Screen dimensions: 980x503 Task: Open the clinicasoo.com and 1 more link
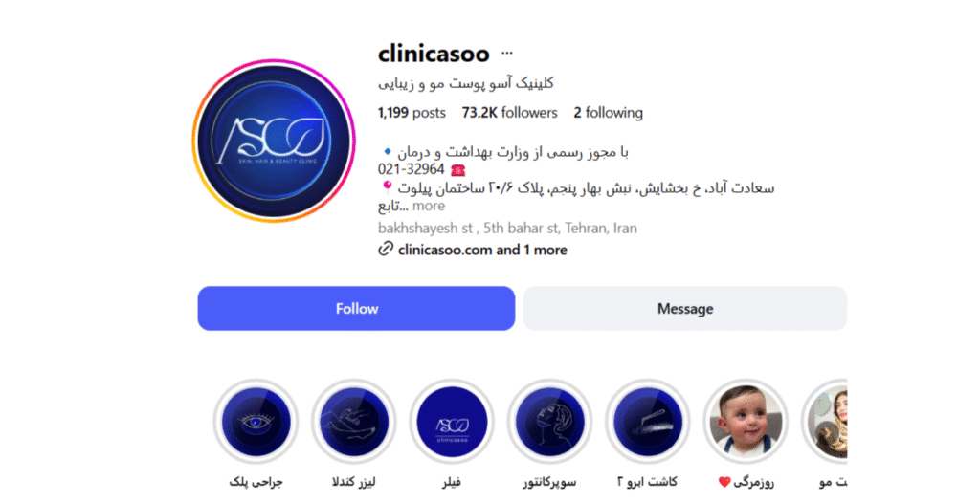tap(482, 250)
